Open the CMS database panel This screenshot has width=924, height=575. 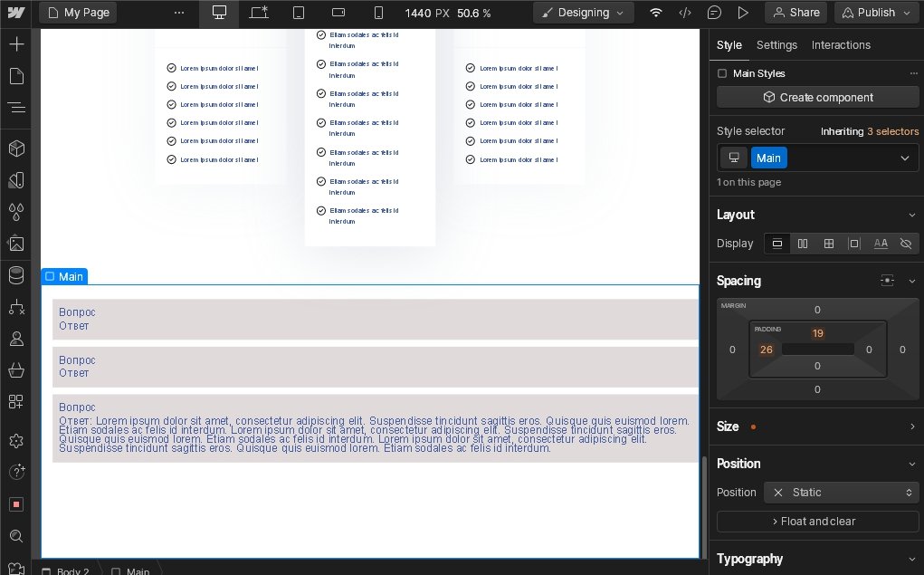click(x=16, y=275)
